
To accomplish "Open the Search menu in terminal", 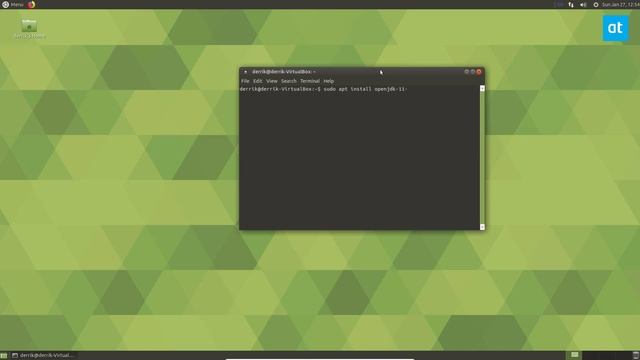I will click(289, 81).
